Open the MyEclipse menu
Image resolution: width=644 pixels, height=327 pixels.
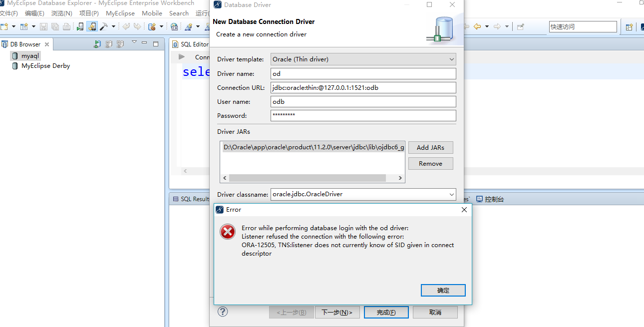(120, 13)
